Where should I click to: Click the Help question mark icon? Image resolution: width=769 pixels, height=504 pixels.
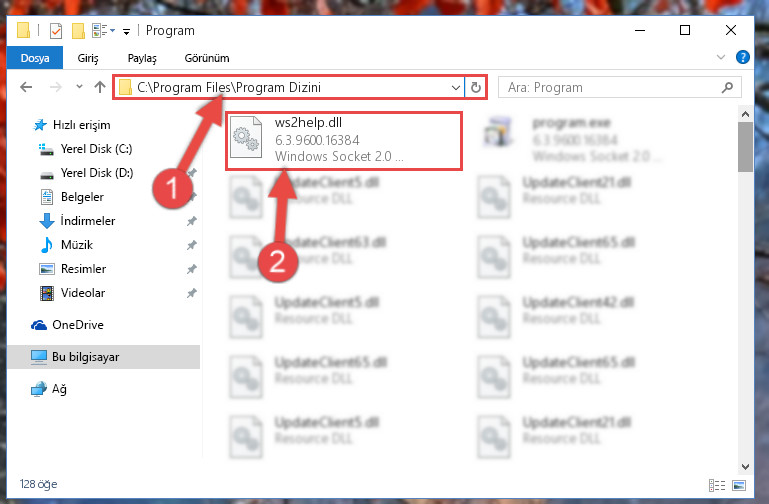743,57
